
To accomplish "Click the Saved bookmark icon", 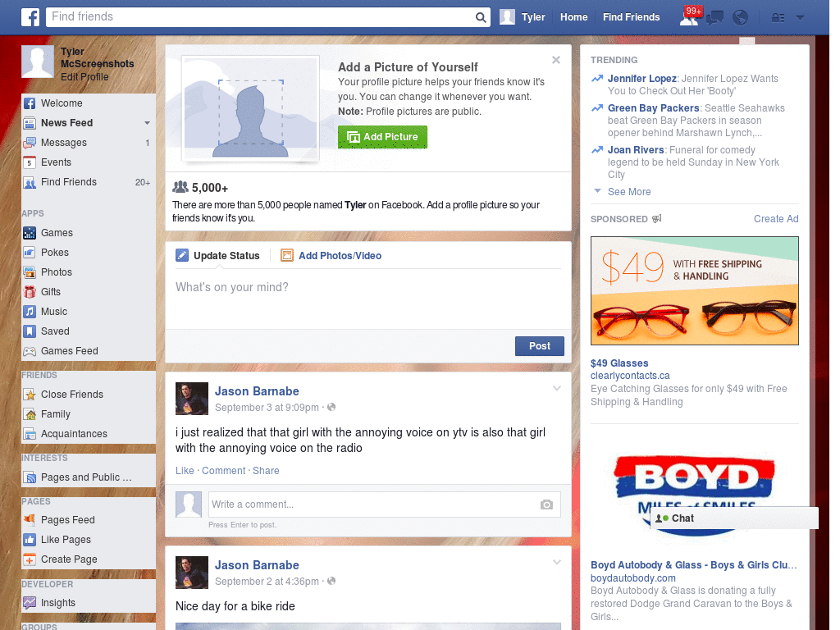I will click(30, 331).
